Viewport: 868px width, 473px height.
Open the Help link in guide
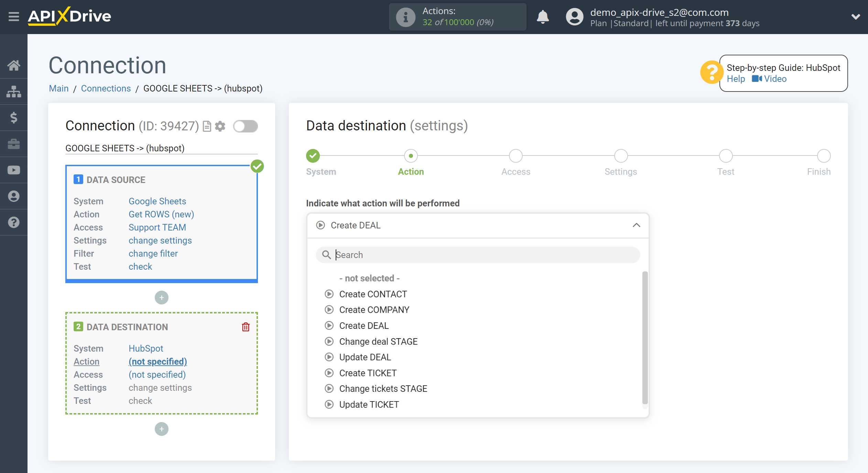[x=736, y=79]
